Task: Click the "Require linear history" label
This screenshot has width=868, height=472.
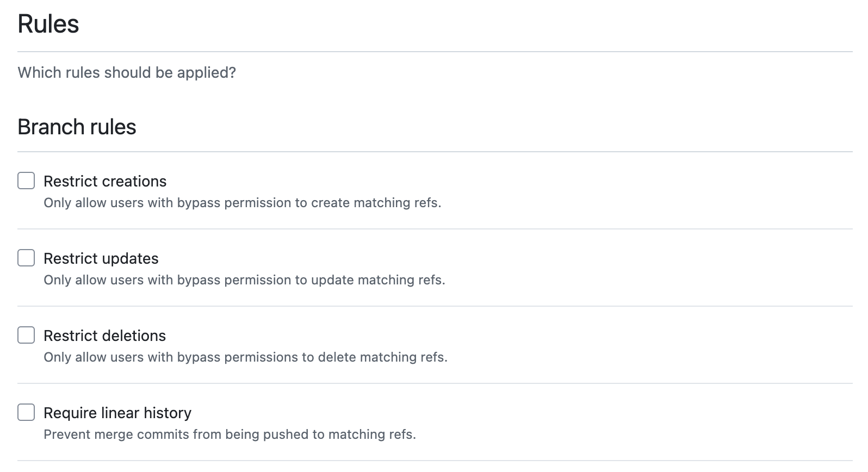Action: [117, 413]
